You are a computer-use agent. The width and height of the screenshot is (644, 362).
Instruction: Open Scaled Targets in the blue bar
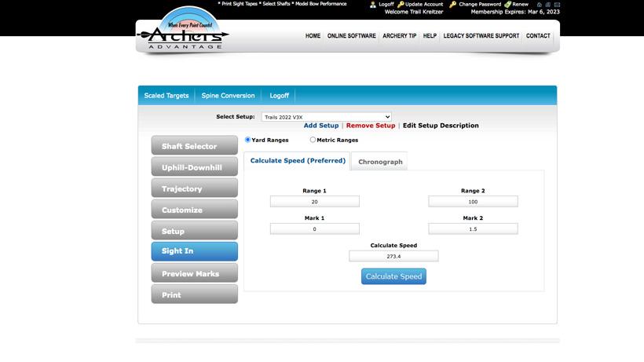166,96
